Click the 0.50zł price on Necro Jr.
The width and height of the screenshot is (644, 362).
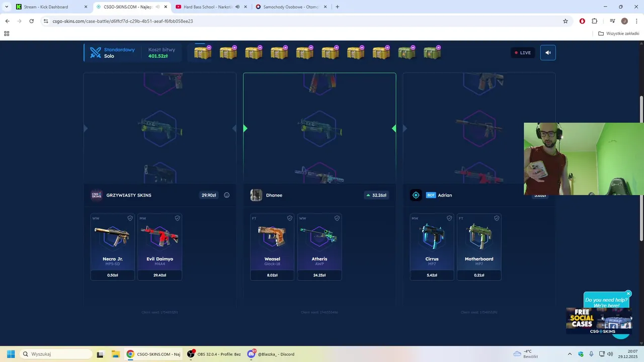click(x=113, y=276)
